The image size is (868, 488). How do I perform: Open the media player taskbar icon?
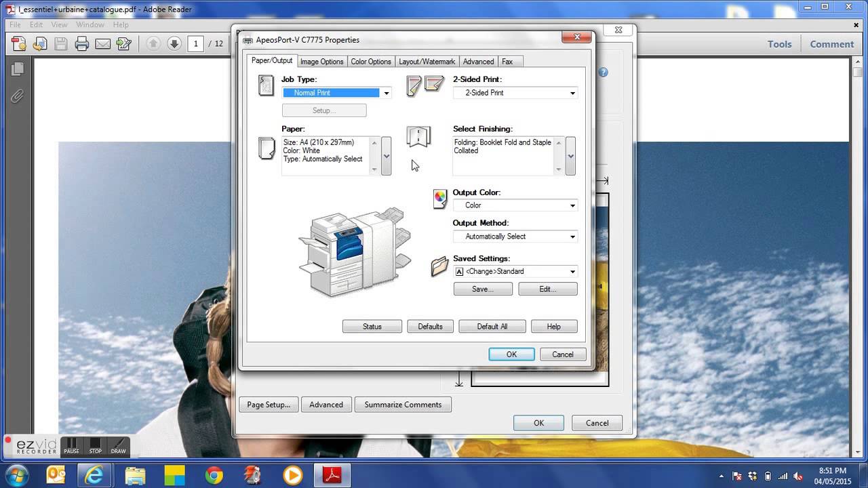click(293, 474)
